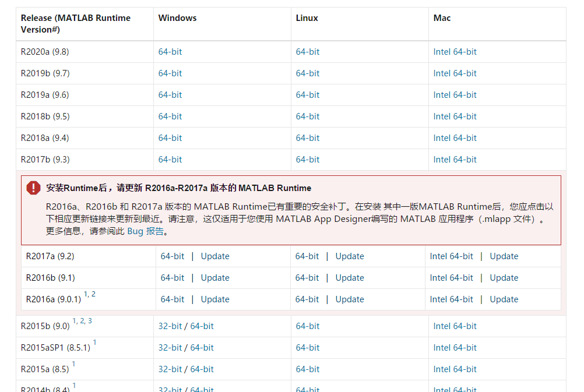Screen dimensions: 584x392
Task: Download the R2014b Mac Intel 64-bit runtime
Action: (x=455, y=389)
